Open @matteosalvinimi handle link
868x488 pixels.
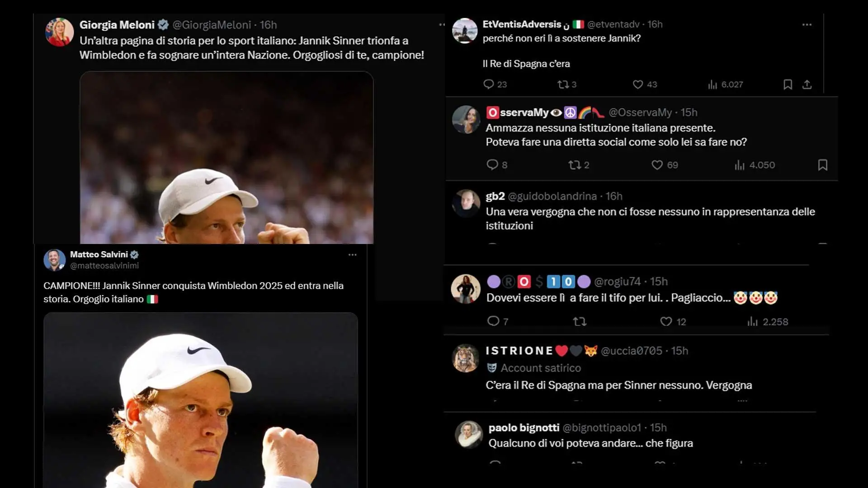click(104, 266)
